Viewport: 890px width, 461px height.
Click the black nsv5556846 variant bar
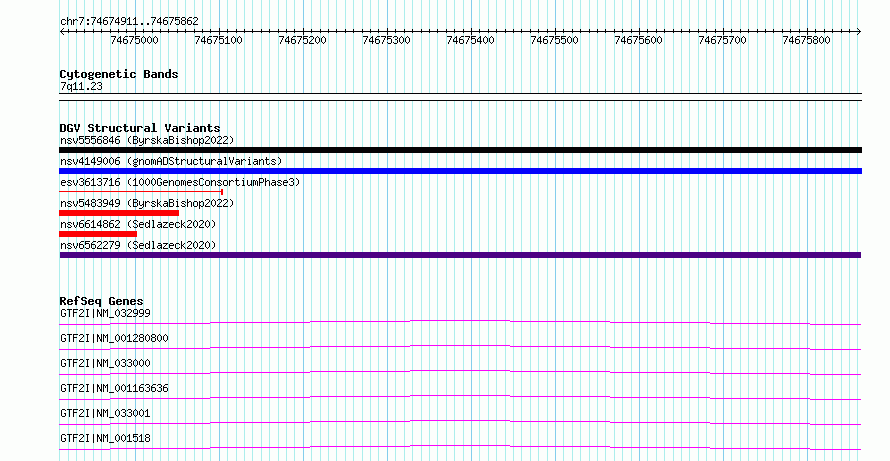[460, 150]
